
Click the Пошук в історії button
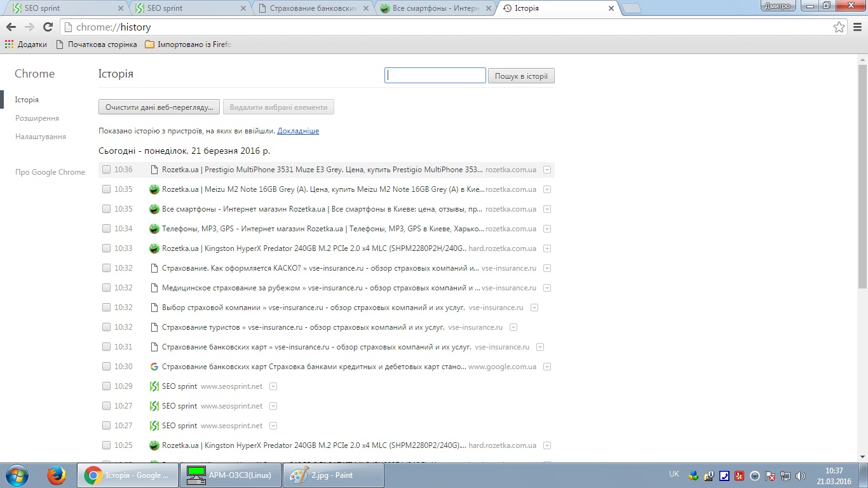(x=521, y=76)
